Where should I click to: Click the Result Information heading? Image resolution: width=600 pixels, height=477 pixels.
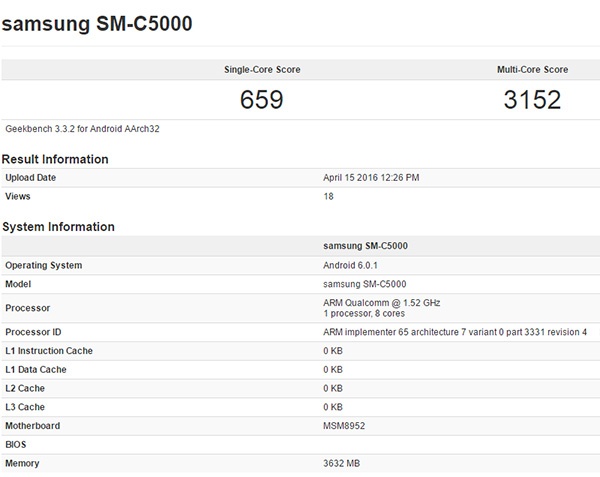pyautogui.click(x=55, y=159)
